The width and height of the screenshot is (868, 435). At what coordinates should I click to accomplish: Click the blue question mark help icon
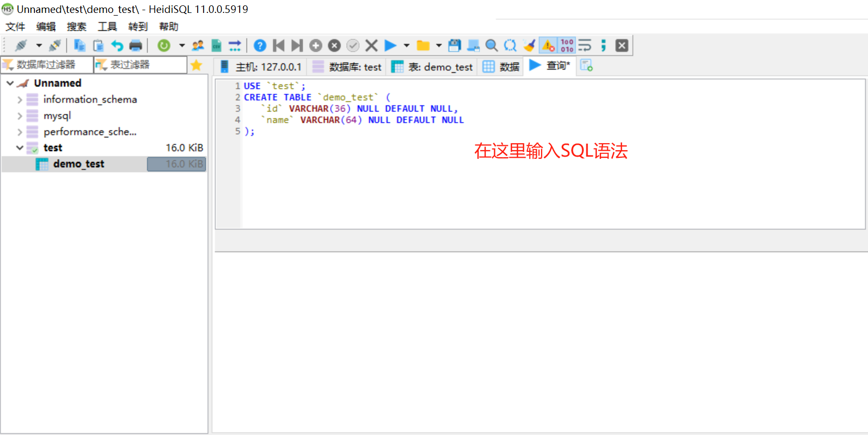click(x=260, y=46)
